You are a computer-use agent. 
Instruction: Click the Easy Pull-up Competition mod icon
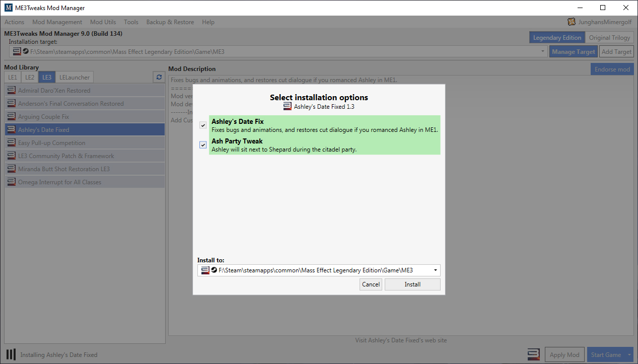click(11, 143)
